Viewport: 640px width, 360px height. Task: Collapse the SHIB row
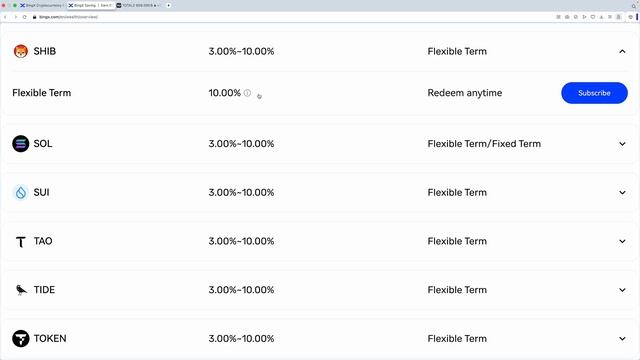point(622,51)
